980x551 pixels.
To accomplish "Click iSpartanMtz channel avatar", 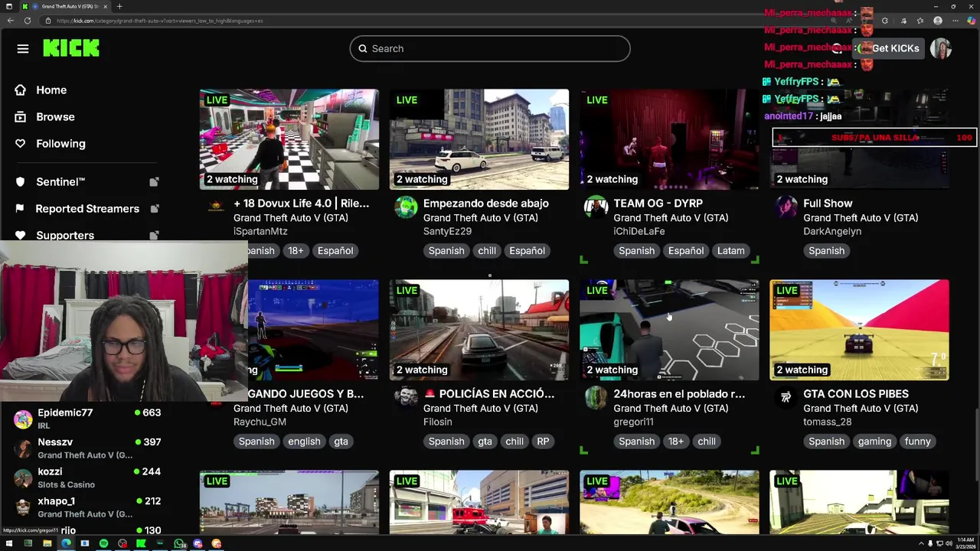I will (217, 207).
